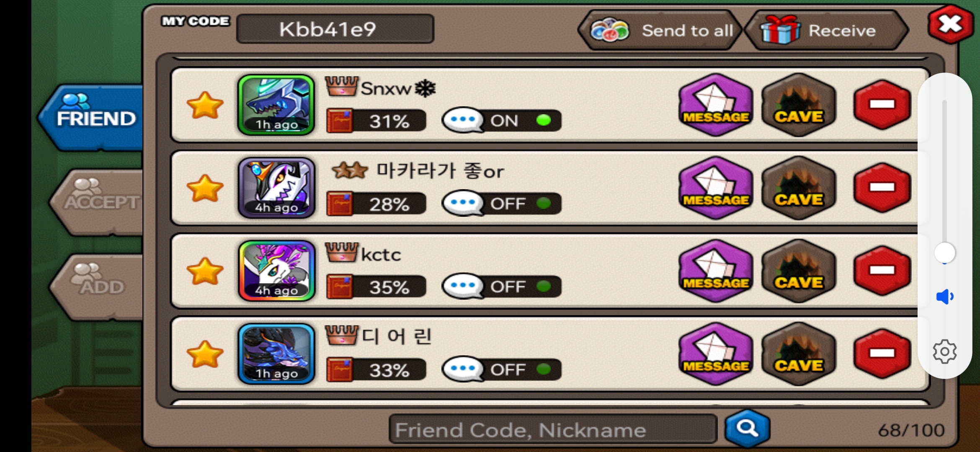
Task: Click the volume slider knob
Action: tap(945, 253)
